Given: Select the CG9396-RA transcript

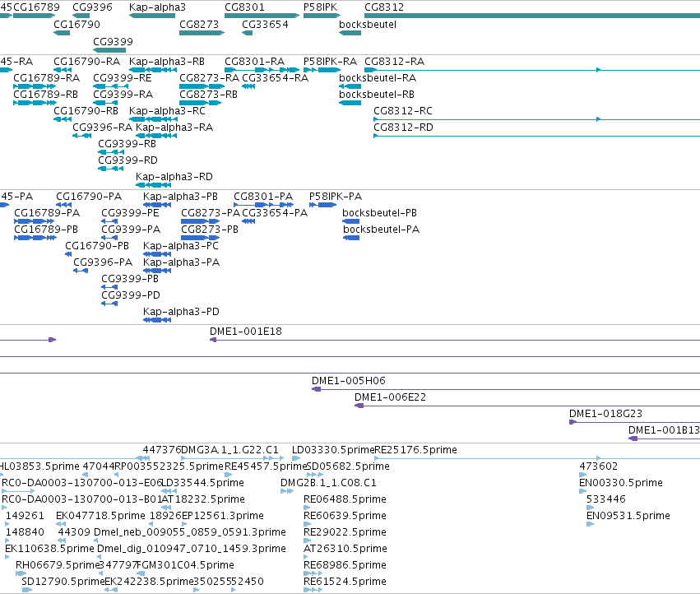Looking at the screenshot, I should [81, 136].
